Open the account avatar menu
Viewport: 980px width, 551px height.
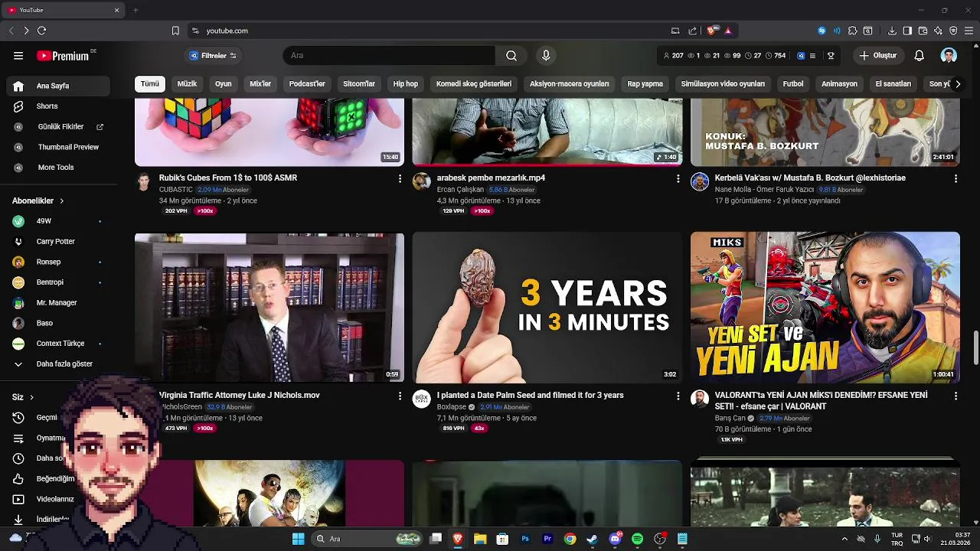[x=949, y=55]
